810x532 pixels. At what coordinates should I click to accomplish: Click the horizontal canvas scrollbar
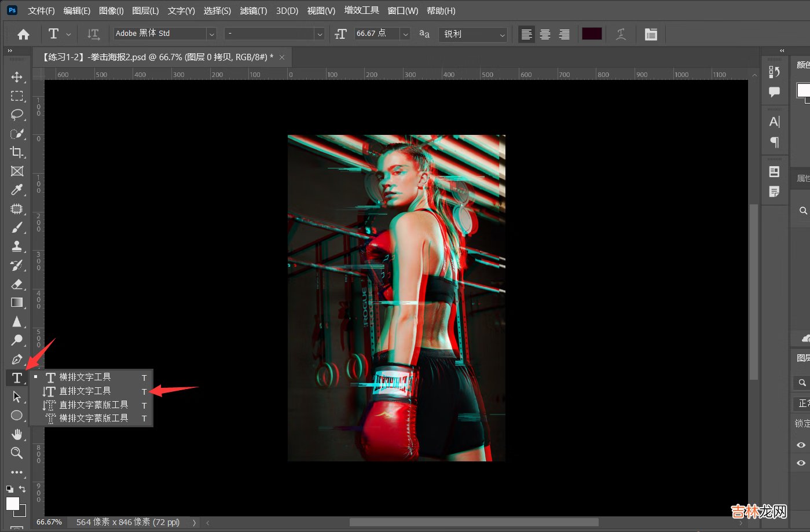tap(474, 522)
